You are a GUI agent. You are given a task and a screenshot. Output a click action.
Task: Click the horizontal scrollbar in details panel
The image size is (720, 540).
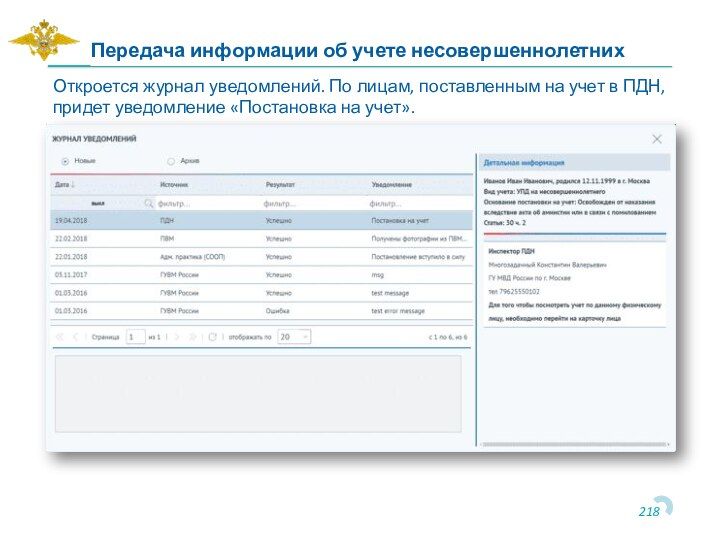pyautogui.click(x=575, y=444)
